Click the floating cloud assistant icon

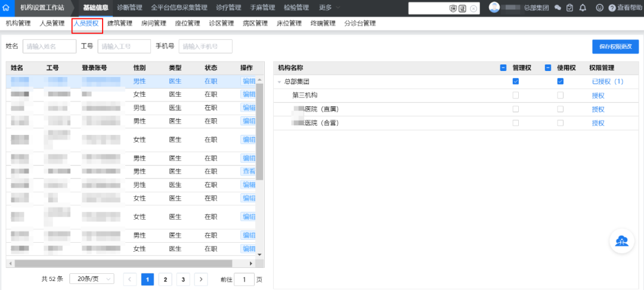tap(622, 241)
